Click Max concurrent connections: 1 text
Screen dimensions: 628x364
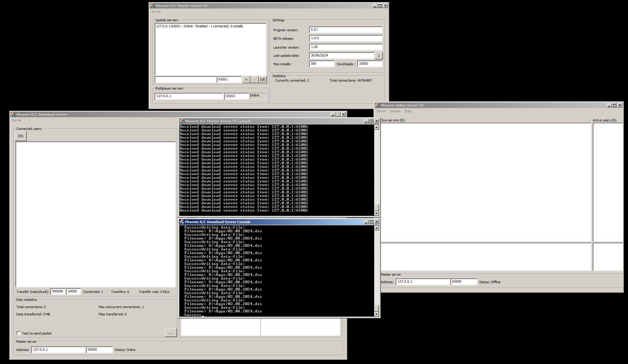coord(121,307)
